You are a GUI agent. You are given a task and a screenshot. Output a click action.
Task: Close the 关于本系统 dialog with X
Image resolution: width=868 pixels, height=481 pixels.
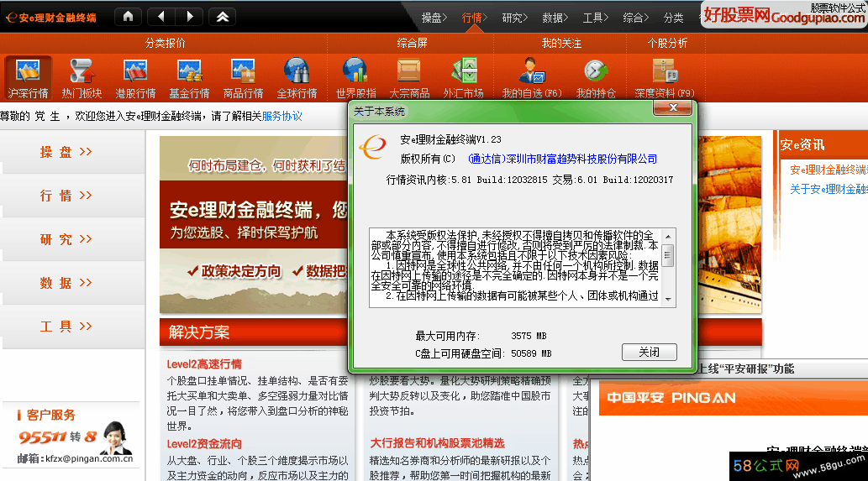(x=672, y=107)
